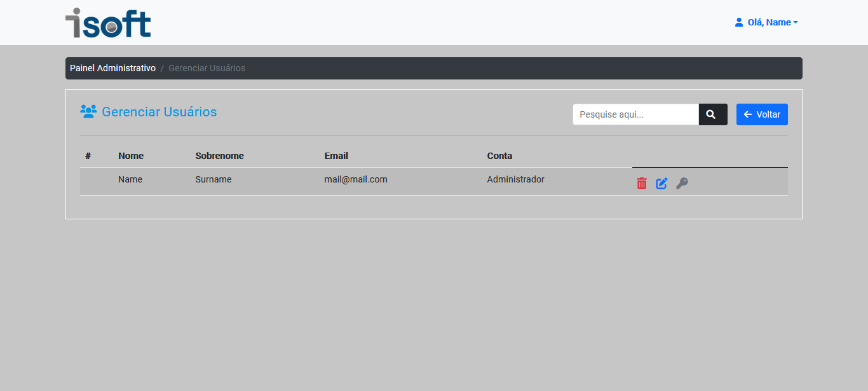Delete the user with the trash icon
The width and height of the screenshot is (868, 391).
point(641,183)
